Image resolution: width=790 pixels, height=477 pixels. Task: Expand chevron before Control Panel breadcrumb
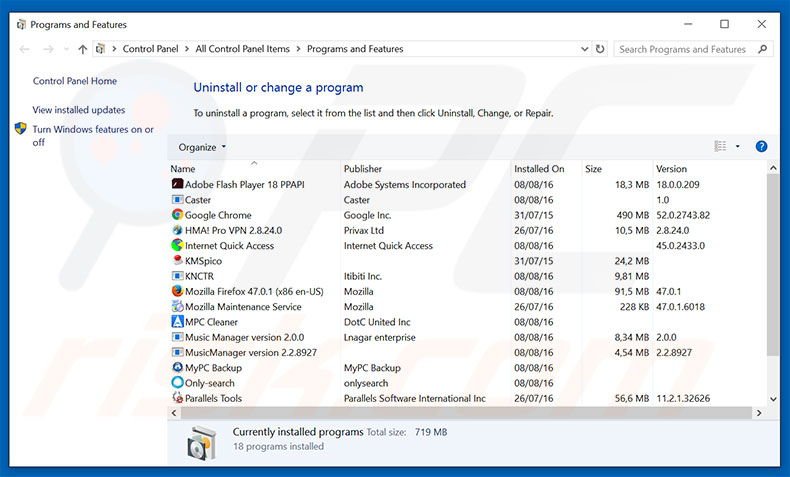click(x=114, y=49)
